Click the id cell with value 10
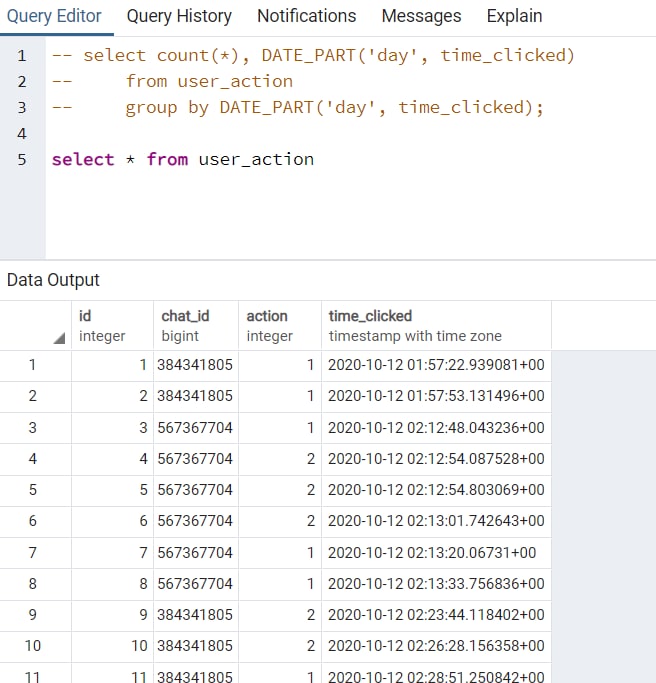Screen dimensions: 656x683 pyautogui.click(x=112, y=646)
